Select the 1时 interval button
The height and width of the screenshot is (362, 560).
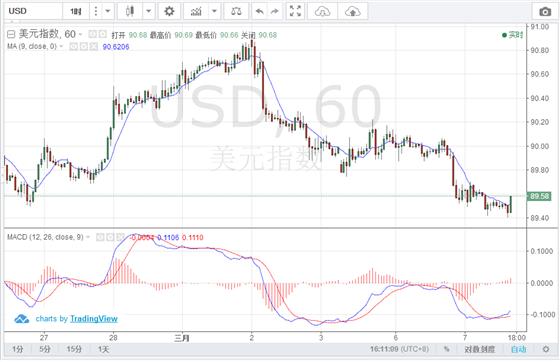[76, 11]
